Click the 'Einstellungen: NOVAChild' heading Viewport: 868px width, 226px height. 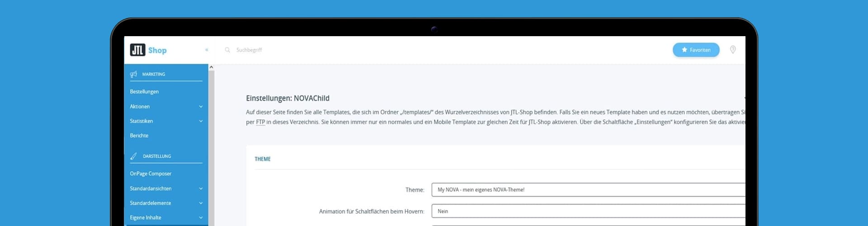(288, 98)
